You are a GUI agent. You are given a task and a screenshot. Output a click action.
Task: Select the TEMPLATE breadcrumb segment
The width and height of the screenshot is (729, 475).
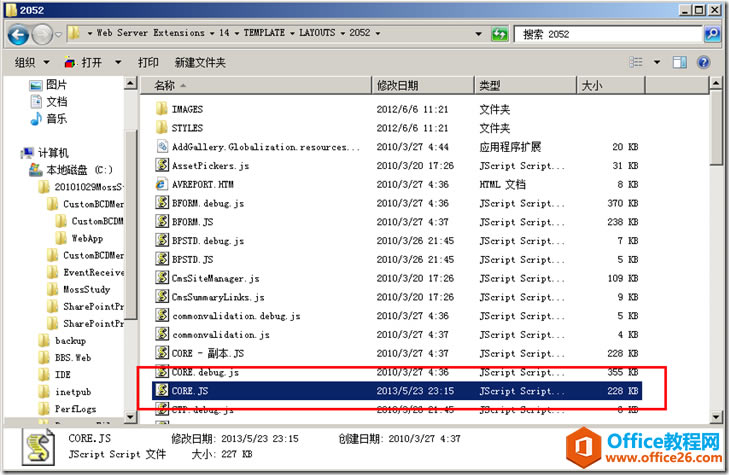(x=264, y=33)
